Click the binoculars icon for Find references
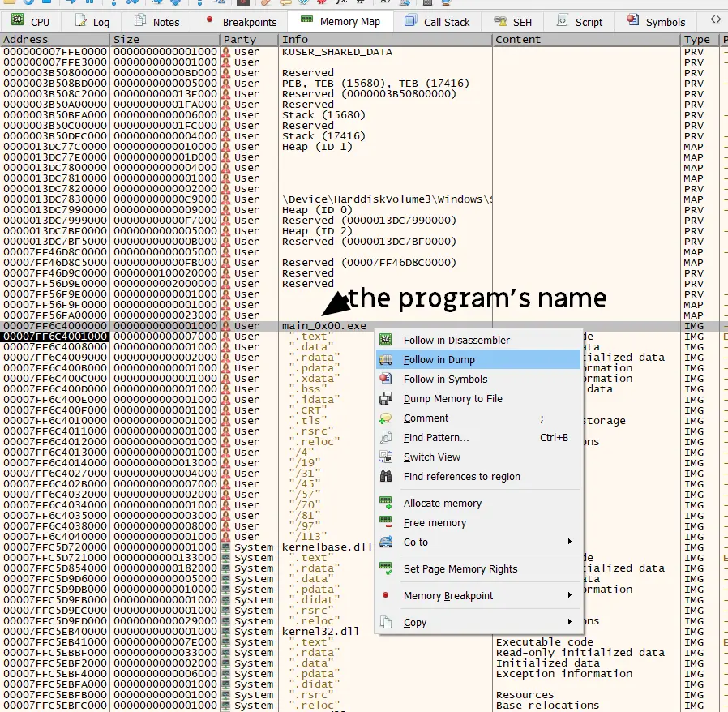The height and width of the screenshot is (712, 728). pyautogui.click(x=387, y=477)
